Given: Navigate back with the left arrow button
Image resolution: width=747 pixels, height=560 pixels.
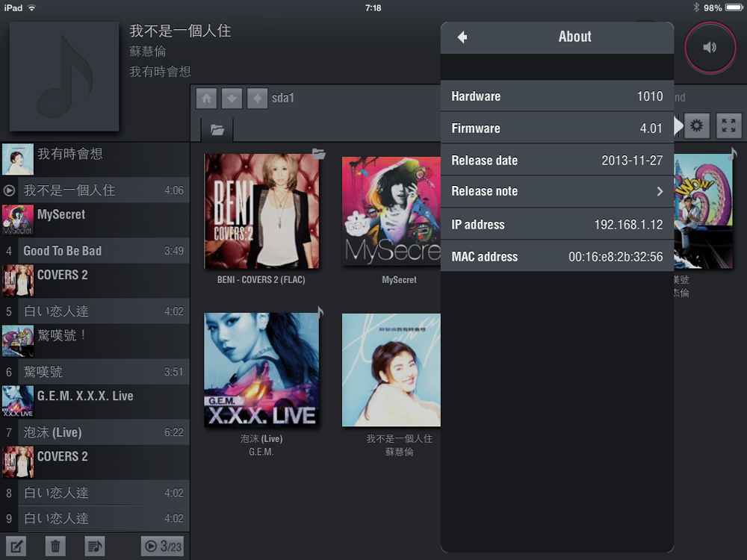Looking at the screenshot, I should tap(257, 99).
